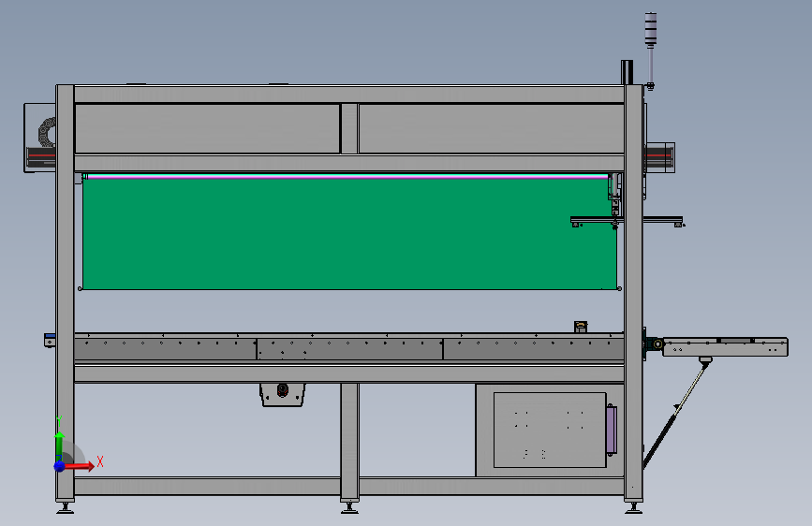
Task: Select the center section of the conveyor rail
Action: [x=349, y=349]
